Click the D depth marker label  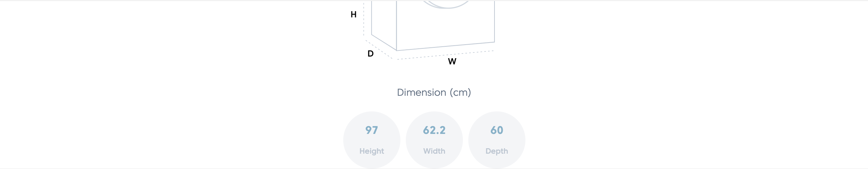370,54
